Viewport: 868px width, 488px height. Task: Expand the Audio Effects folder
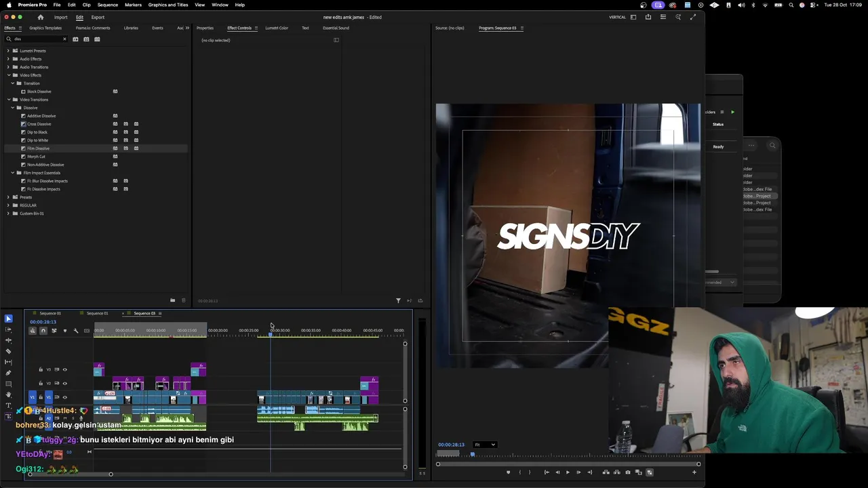coord(8,59)
